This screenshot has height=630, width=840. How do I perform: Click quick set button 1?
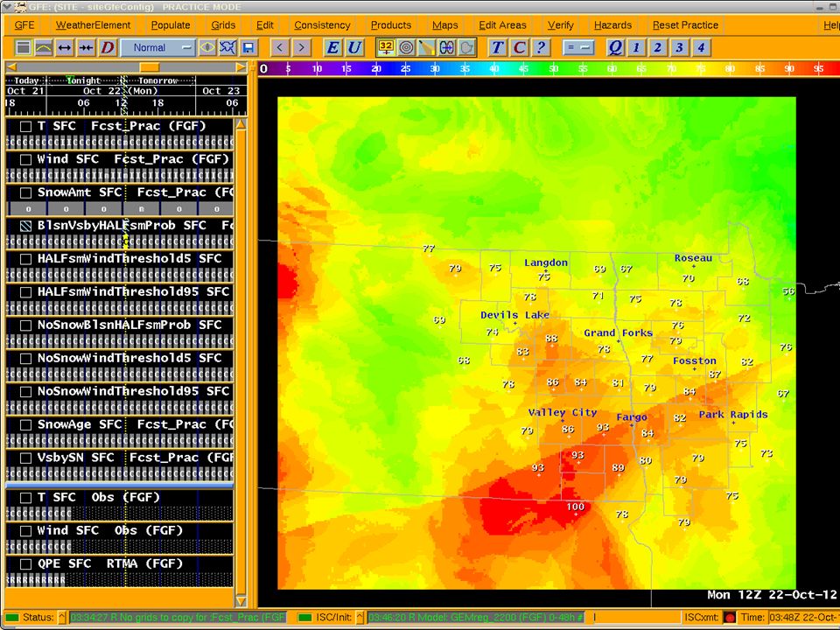636,47
